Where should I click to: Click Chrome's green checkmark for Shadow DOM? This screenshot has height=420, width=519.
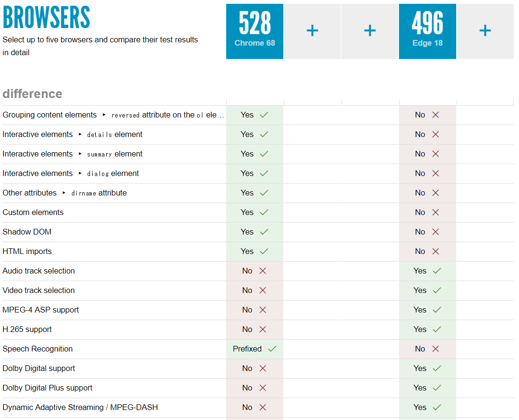click(x=264, y=232)
